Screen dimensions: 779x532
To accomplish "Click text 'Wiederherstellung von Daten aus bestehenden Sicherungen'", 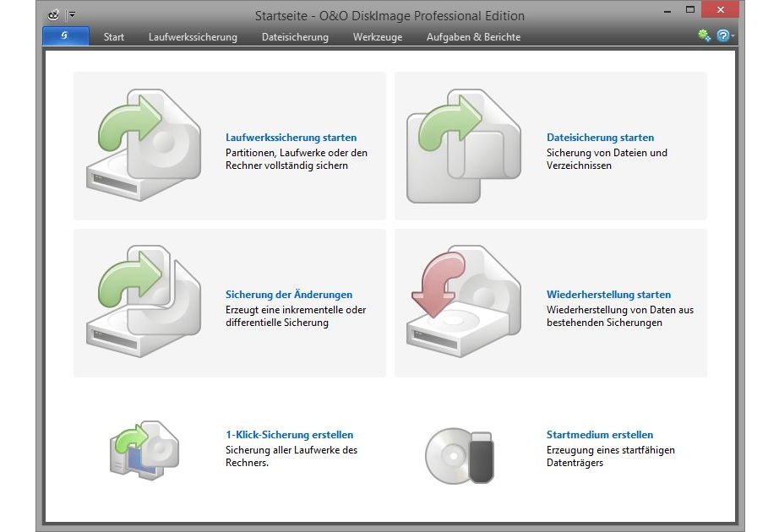I will click(620, 316).
